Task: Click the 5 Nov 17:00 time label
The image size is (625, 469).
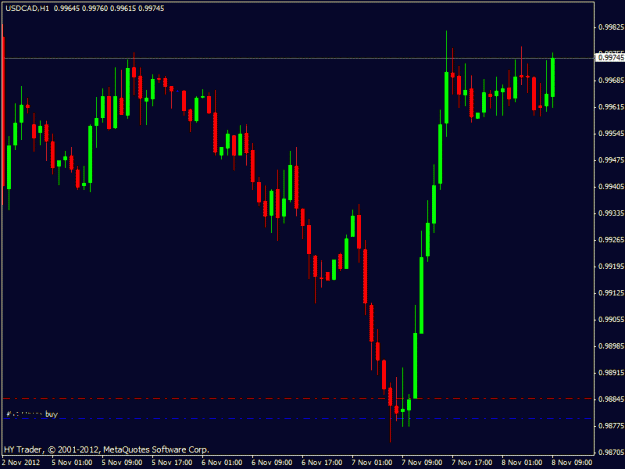Action: (x=172, y=463)
